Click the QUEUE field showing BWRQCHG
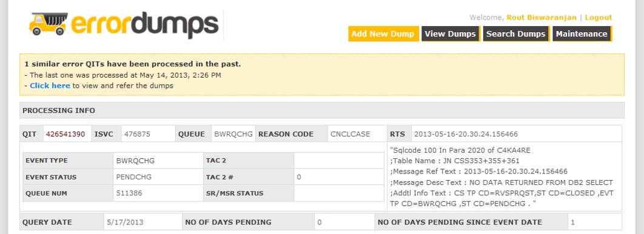The image size is (644, 234). click(233, 134)
